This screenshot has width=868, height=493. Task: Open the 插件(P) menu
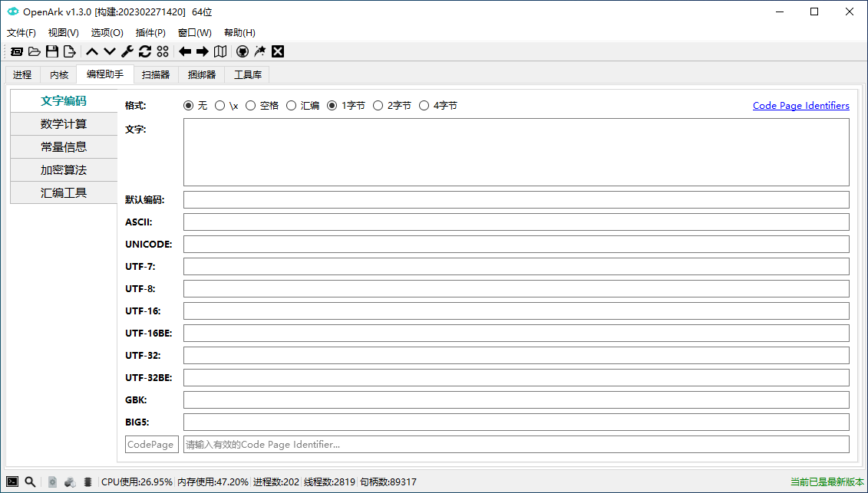click(x=150, y=33)
